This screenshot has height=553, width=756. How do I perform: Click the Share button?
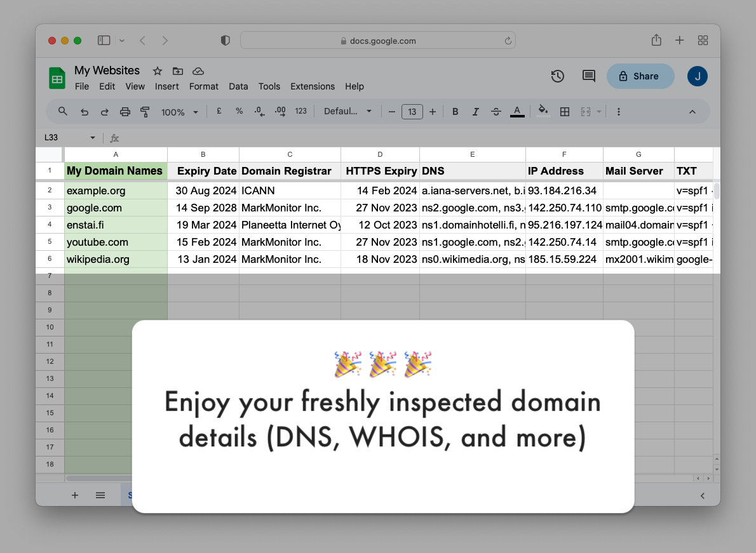[640, 76]
